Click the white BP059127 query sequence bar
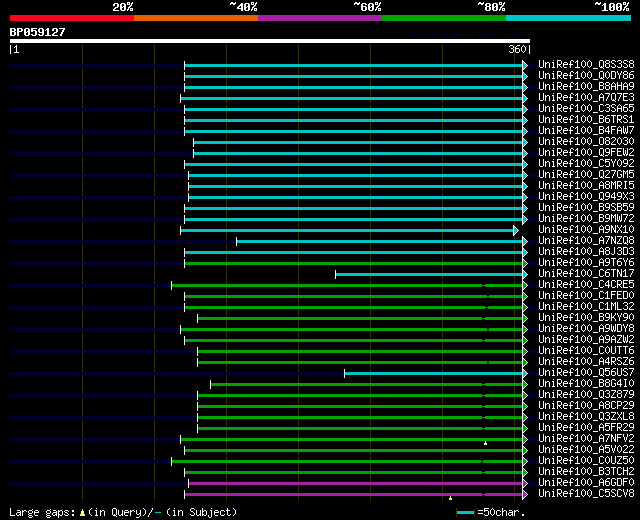 (x=270, y=41)
